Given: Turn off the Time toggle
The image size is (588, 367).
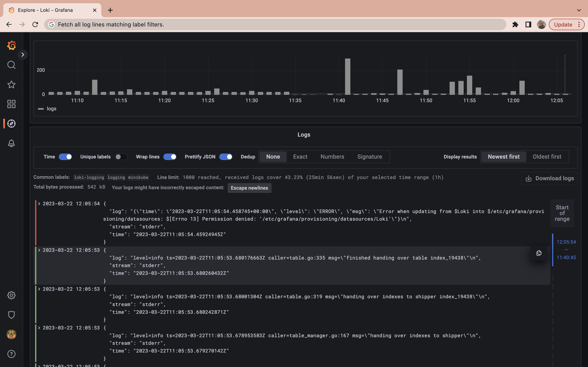Looking at the screenshot, I should pos(65,157).
